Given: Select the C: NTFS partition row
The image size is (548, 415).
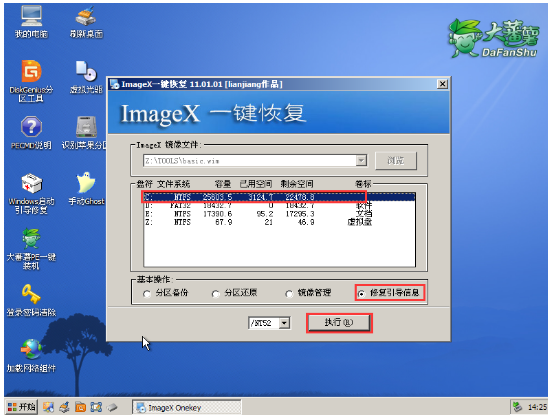Looking at the screenshot, I should pyautogui.click(x=279, y=197).
